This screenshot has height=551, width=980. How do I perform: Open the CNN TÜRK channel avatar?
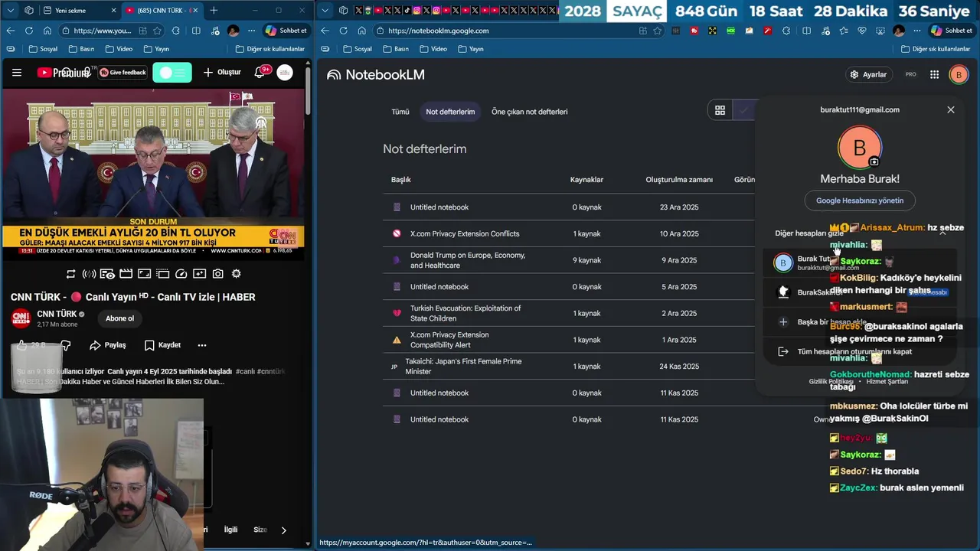coord(21,318)
